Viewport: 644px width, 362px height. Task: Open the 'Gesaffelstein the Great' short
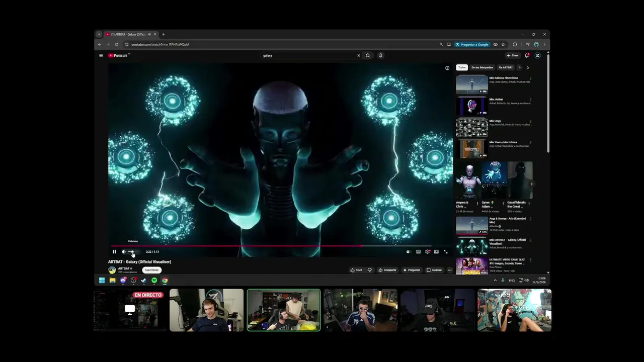pyautogui.click(x=520, y=180)
